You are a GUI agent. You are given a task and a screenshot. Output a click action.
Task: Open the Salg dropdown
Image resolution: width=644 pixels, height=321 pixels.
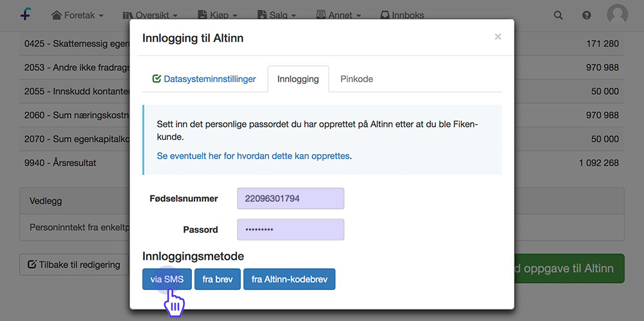(x=277, y=15)
